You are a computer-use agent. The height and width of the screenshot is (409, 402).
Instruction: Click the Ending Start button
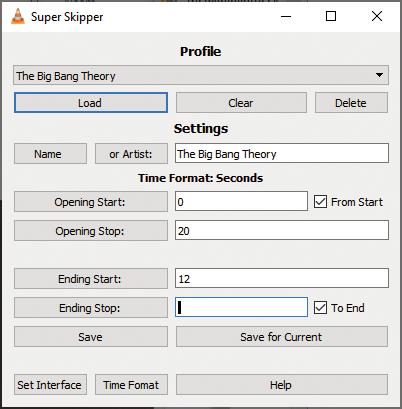coord(91,278)
